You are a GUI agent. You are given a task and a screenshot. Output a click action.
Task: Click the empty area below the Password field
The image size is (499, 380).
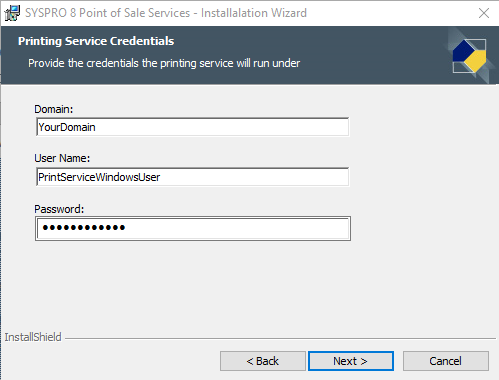(193, 283)
